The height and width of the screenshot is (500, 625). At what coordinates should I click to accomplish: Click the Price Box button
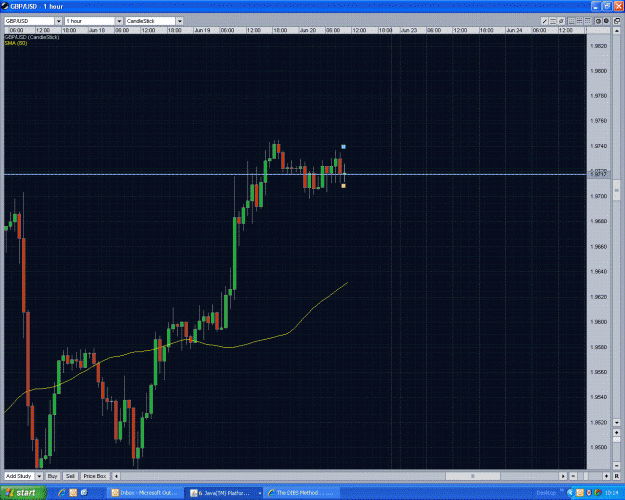tap(95, 476)
